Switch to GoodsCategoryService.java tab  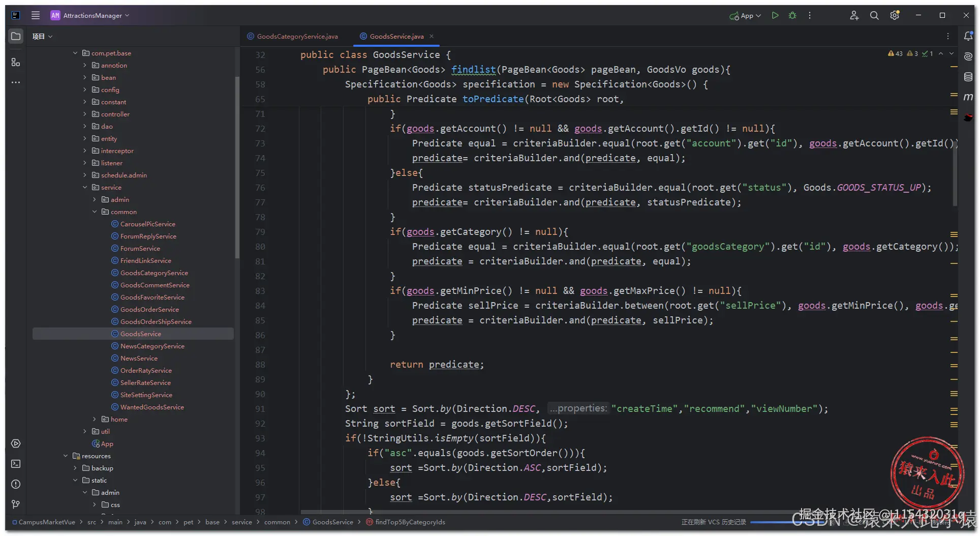coord(293,36)
